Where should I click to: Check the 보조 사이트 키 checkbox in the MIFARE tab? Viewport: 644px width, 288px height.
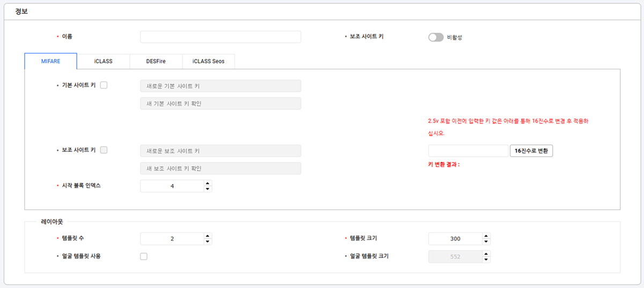pyautogui.click(x=104, y=150)
